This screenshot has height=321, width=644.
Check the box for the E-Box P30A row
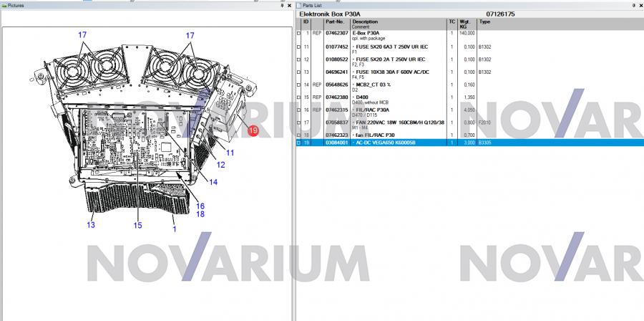(x=298, y=34)
